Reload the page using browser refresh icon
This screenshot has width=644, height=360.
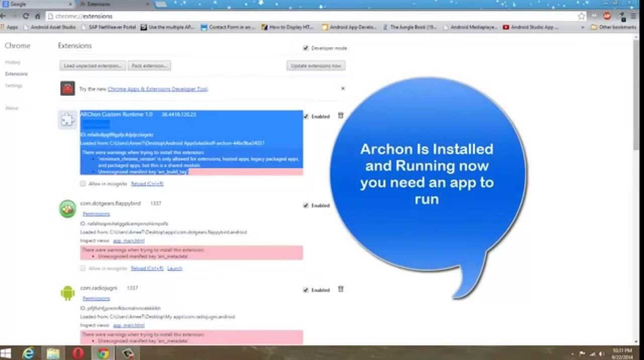pos(26,16)
